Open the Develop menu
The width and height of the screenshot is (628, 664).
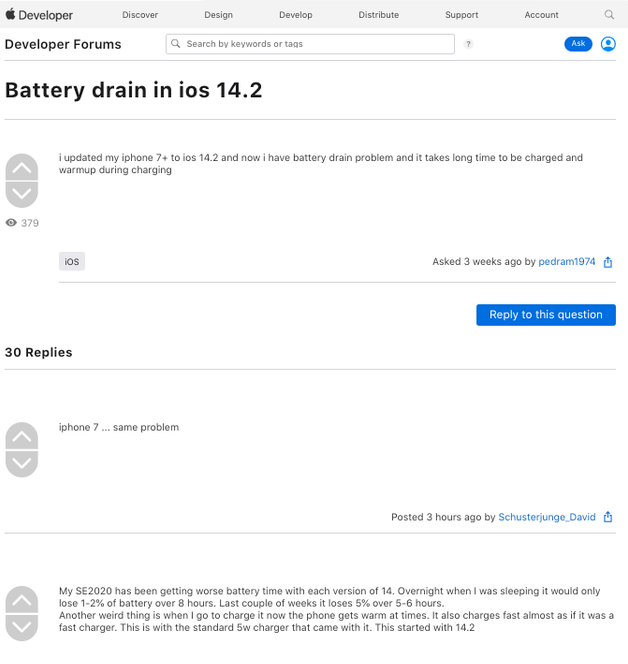[296, 15]
